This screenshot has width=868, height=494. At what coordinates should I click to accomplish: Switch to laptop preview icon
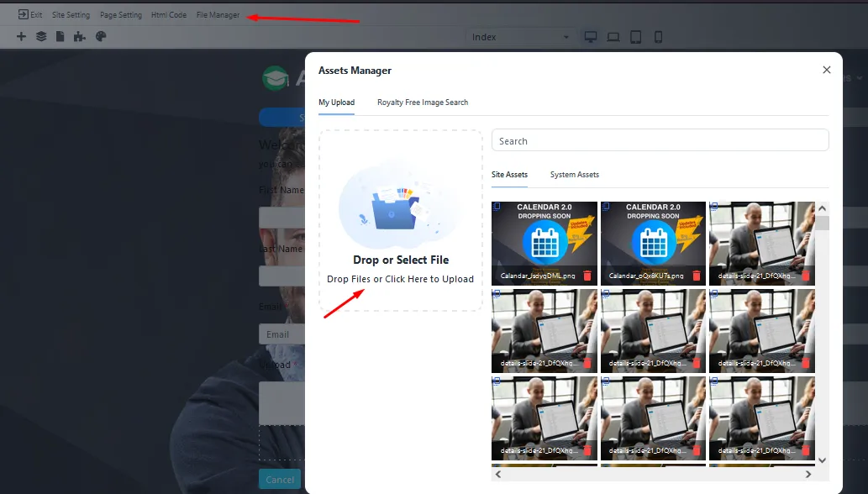coord(613,37)
